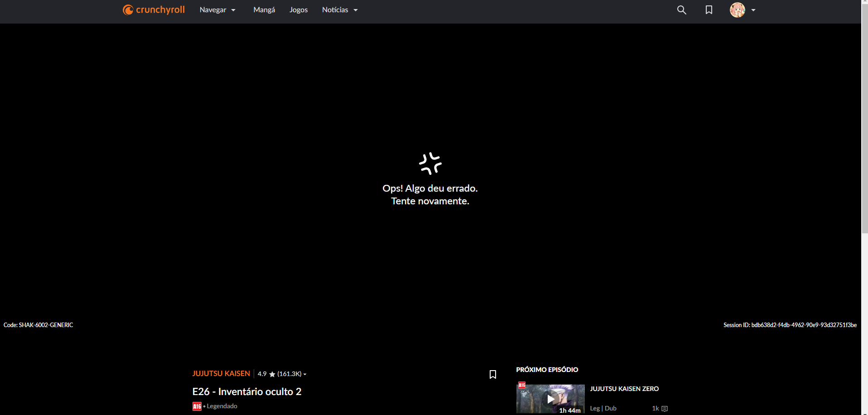Go to the Mangá section
Viewport: 868px width, 415px height.
264,10
